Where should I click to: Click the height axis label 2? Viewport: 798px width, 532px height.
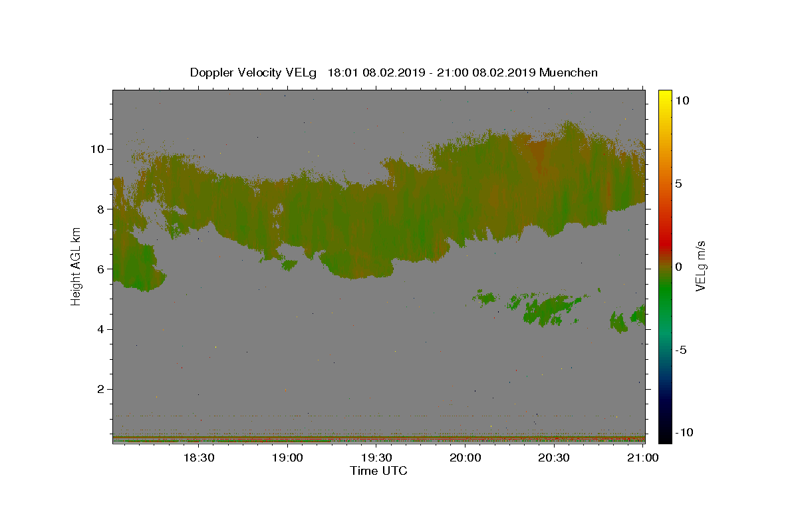[100, 389]
